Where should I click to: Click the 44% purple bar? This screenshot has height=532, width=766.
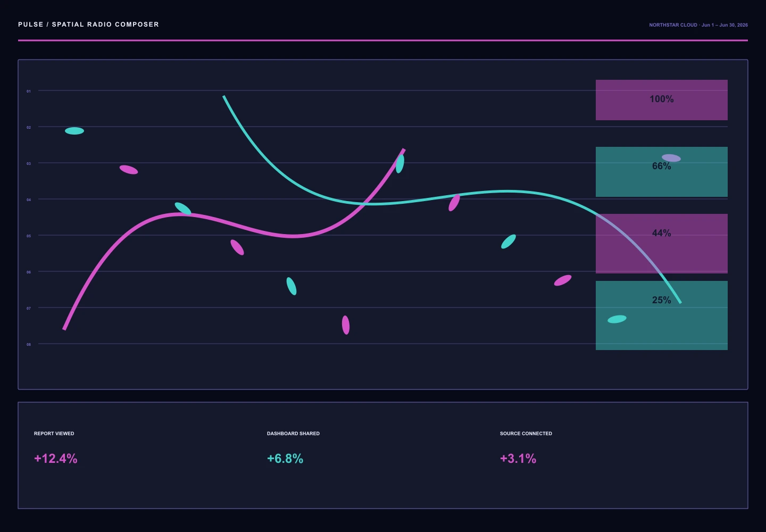[x=662, y=244]
